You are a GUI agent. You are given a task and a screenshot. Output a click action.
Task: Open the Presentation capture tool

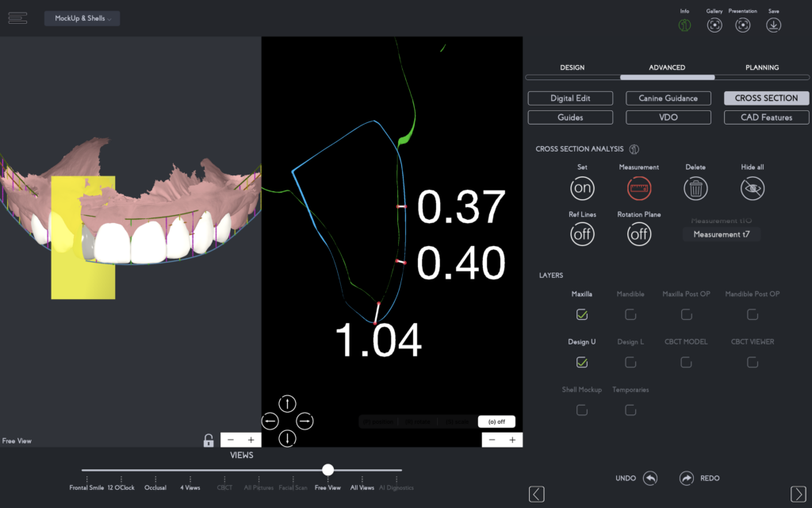(742, 25)
